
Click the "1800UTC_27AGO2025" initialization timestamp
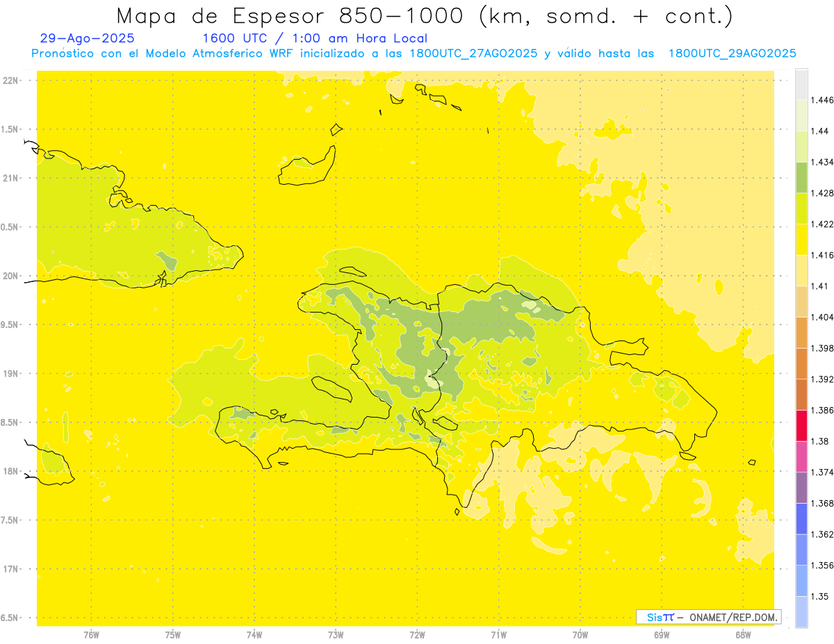click(473, 53)
